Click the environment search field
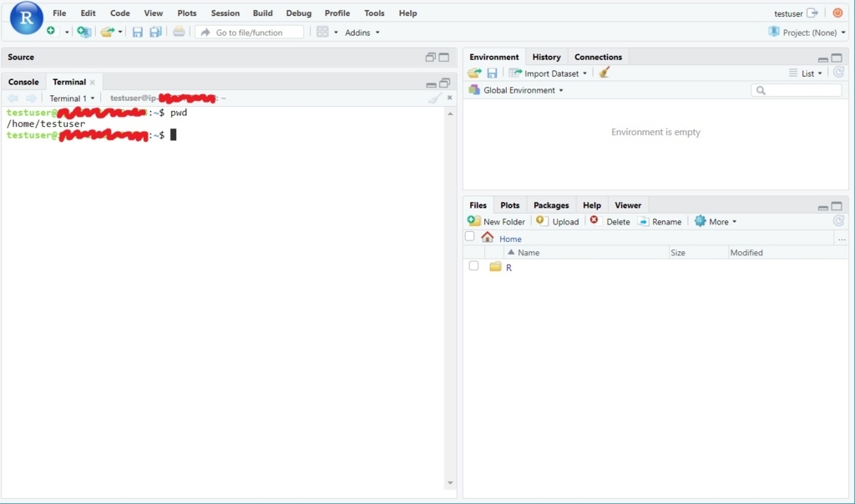 pyautogui.click(x=796, y=90)
